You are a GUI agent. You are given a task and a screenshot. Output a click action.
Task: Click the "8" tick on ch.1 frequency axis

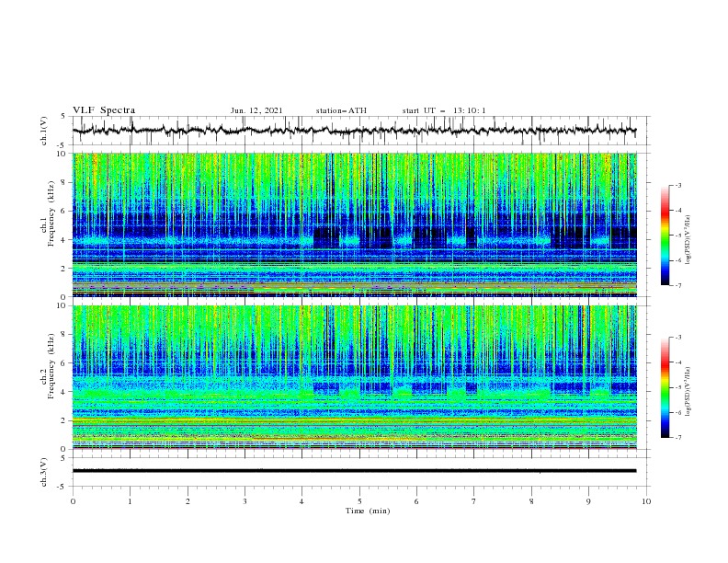coord(64,182)
